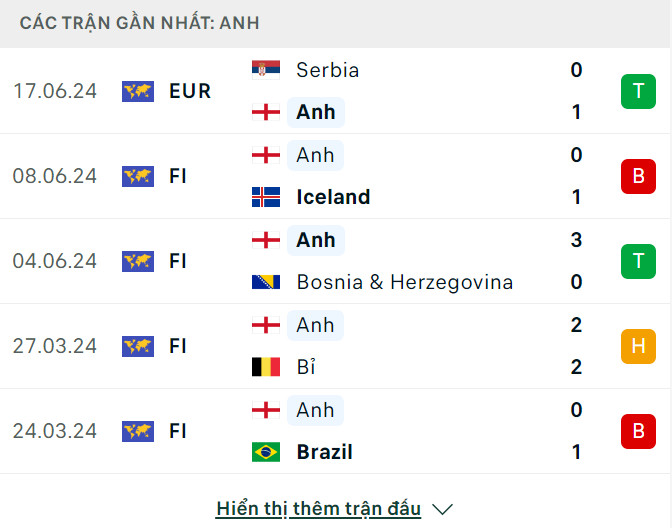Click the red B badge for Iceland match

pyautogui.click(x=637, y=176)
